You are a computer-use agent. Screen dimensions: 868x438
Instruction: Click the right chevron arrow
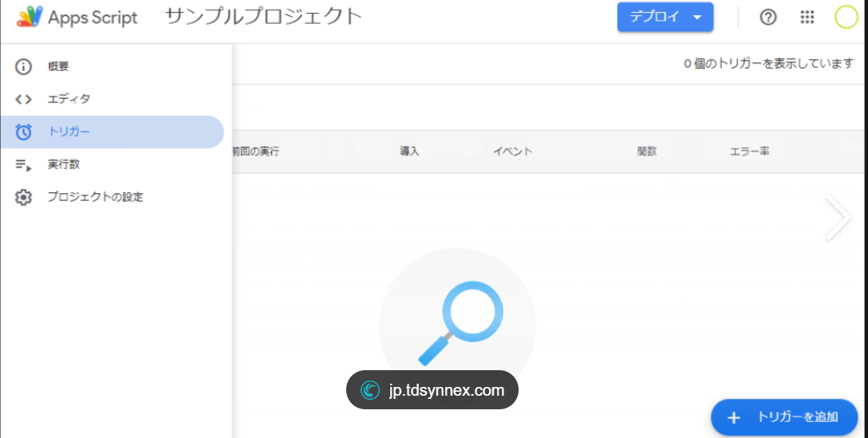[838, 217]
